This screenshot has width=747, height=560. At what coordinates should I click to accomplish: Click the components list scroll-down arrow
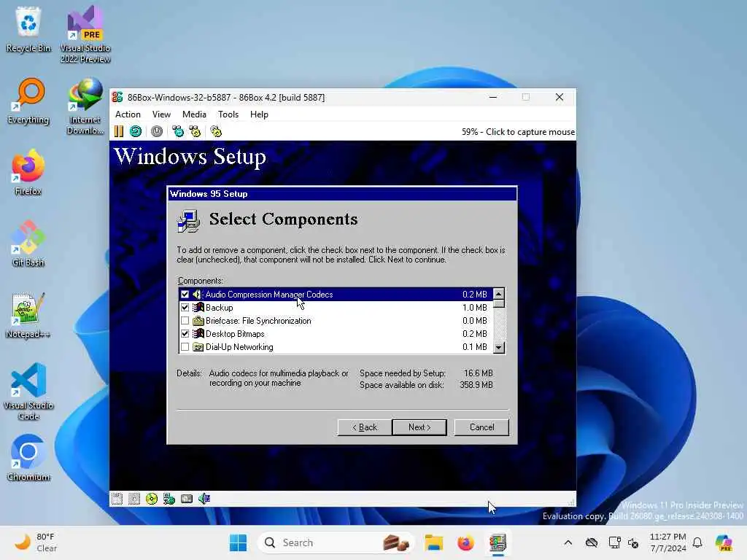pyautogui.click(x=498, y=348)
